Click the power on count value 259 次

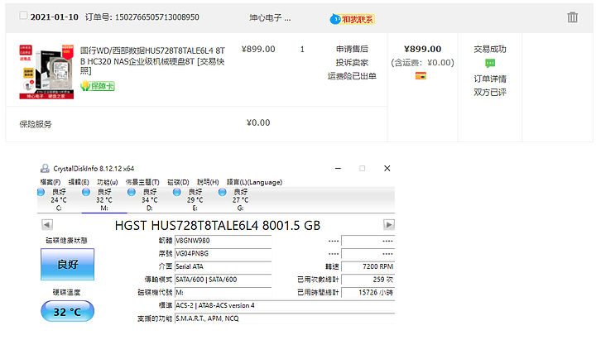tap(368, 280)
